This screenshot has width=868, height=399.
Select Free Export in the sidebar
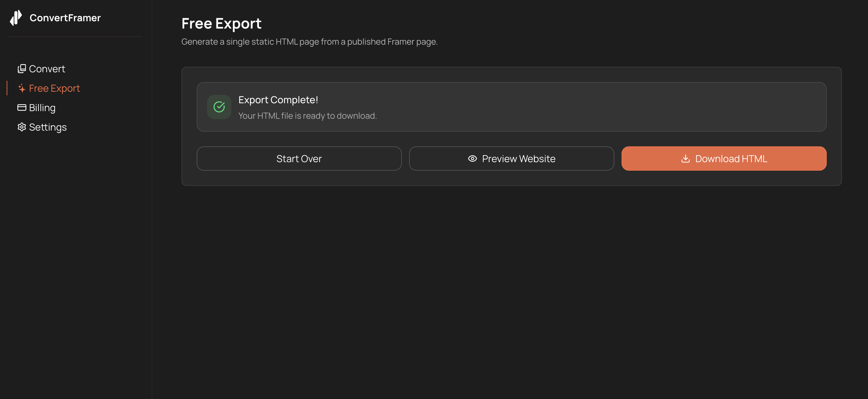coord(54,88)
